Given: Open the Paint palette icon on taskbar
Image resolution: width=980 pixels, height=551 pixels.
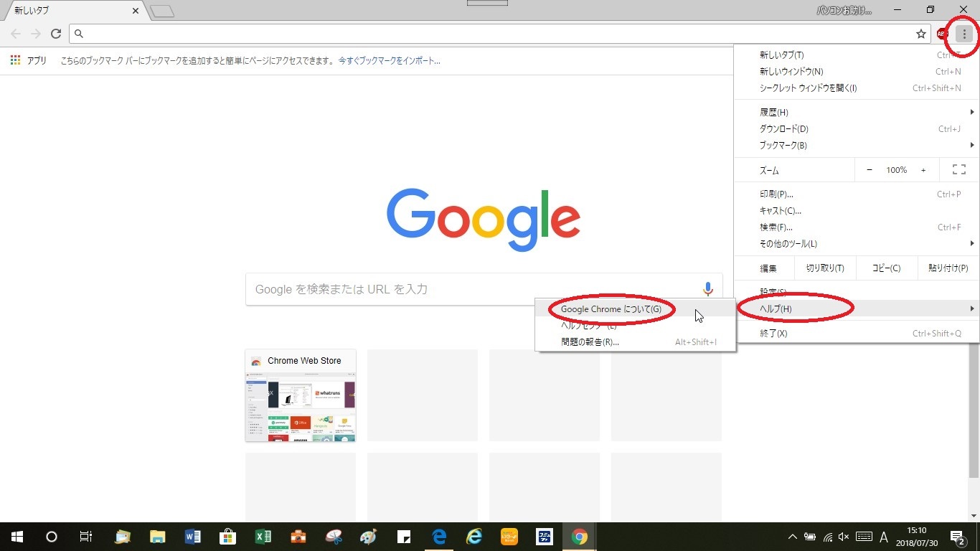Looking at the screenshot, I should point(369,537).
